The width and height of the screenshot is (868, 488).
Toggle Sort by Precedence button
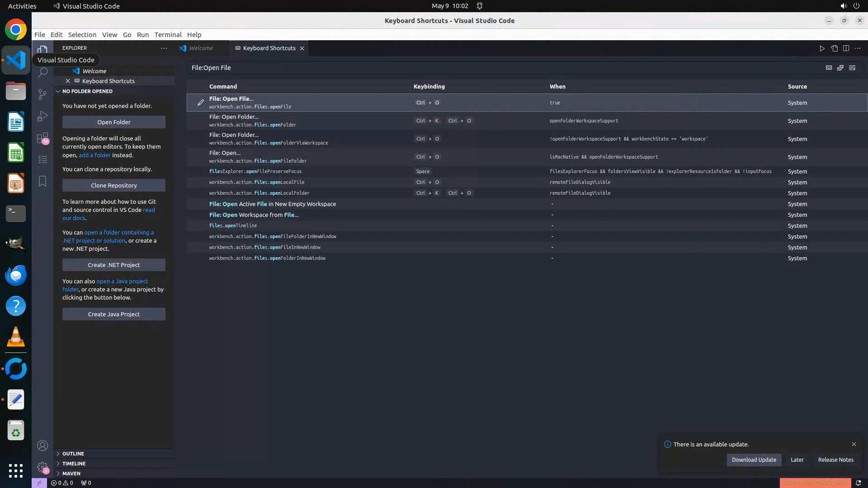click(x=840, y=68)
